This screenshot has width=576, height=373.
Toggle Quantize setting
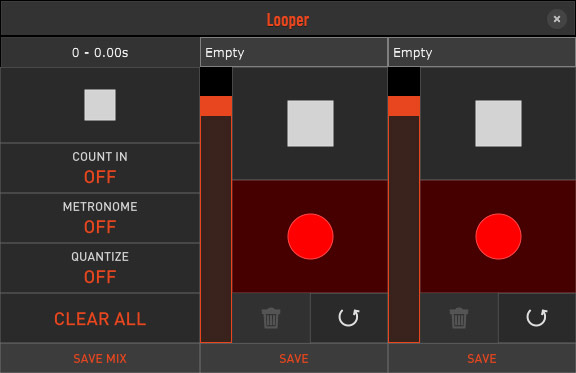pyautogui.click(x=100, y=268)
